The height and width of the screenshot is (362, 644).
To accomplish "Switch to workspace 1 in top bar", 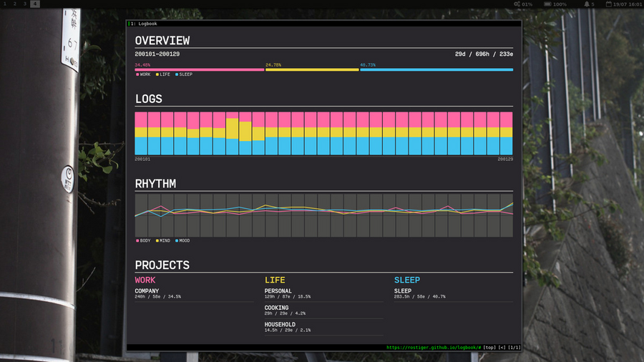I will click(x=5, y=4).
